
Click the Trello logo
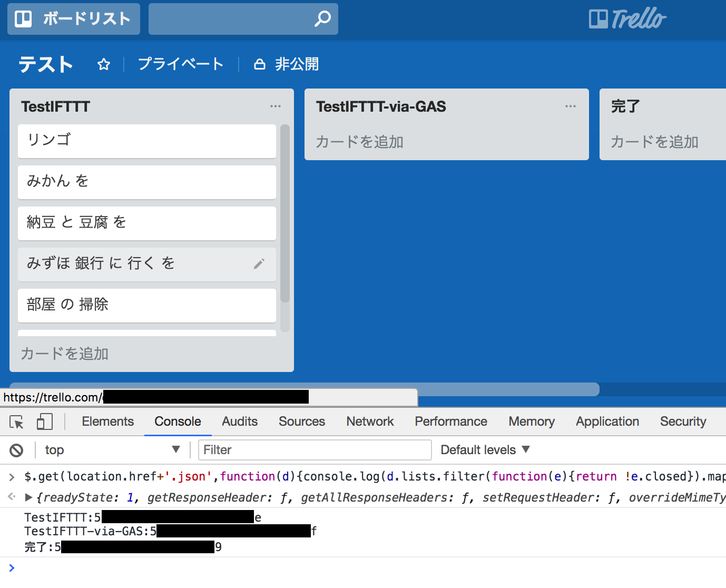(627, 18)
